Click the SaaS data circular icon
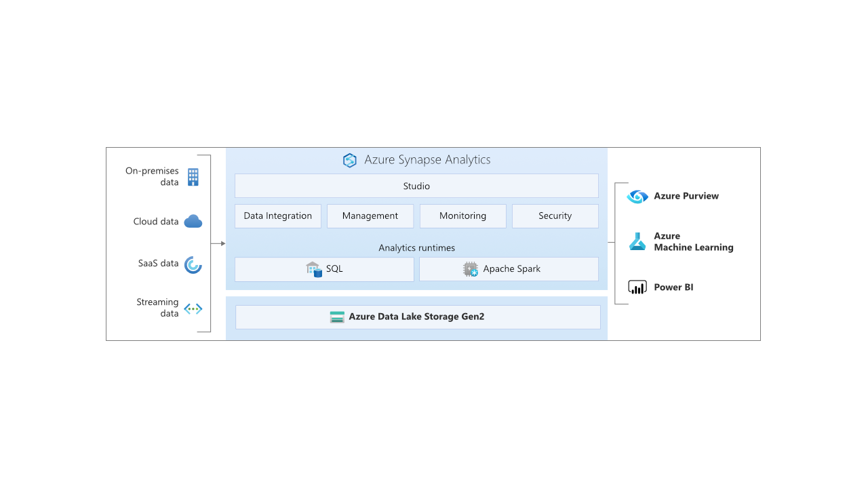The width and height of the screenshot is (868, 488). click(193, 264)
